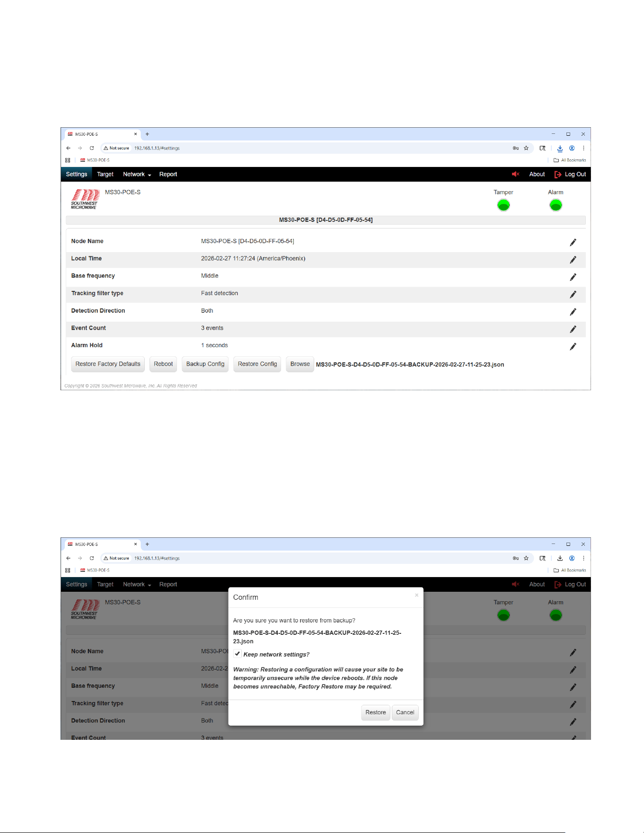
Task: Click the Browse button
Action: coord(300,364)
